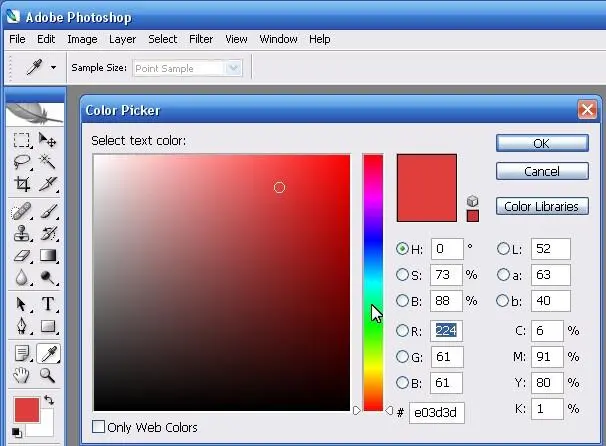
Task: Click the hue H value field
Action: [x=447, y=249]
